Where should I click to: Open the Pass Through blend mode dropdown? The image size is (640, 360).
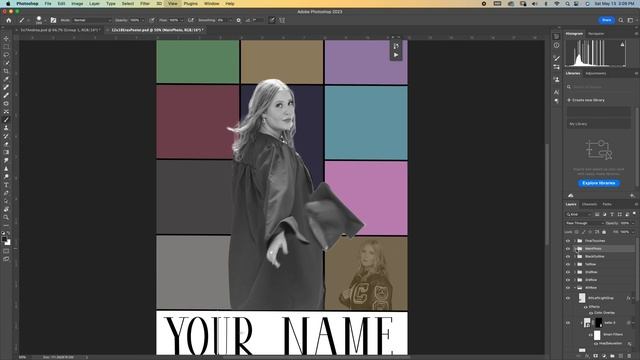pos(584,223)
